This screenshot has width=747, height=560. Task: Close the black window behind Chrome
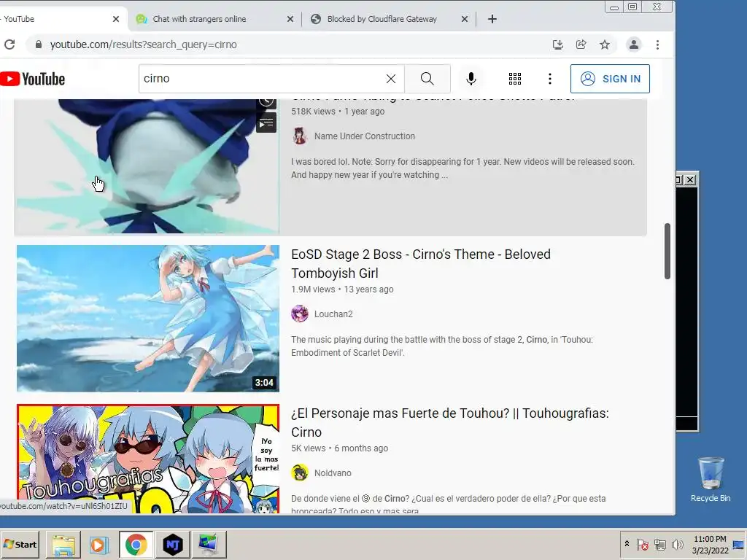(690, 179)
